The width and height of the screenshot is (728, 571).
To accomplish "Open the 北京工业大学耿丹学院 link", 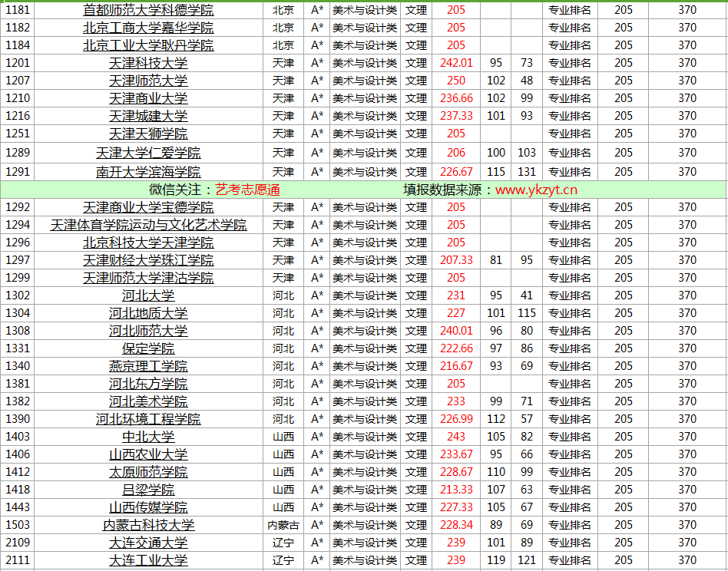I will tap(148, 45).
